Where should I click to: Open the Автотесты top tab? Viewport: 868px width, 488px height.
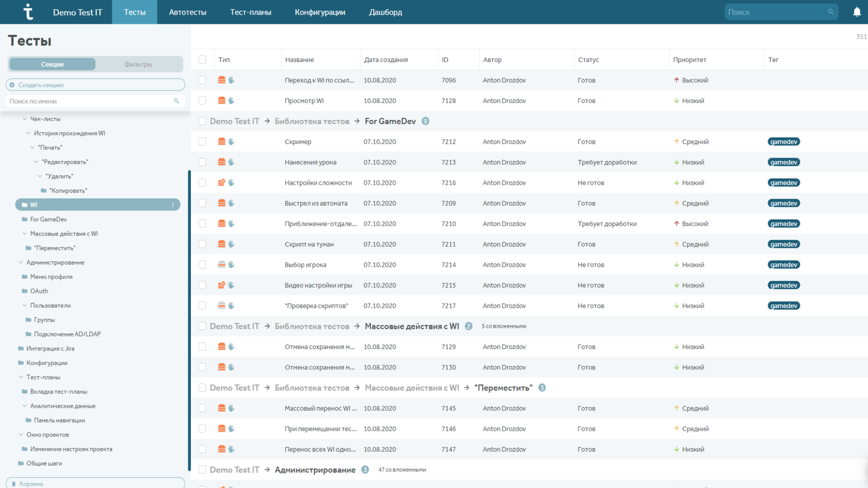point(187,12)
